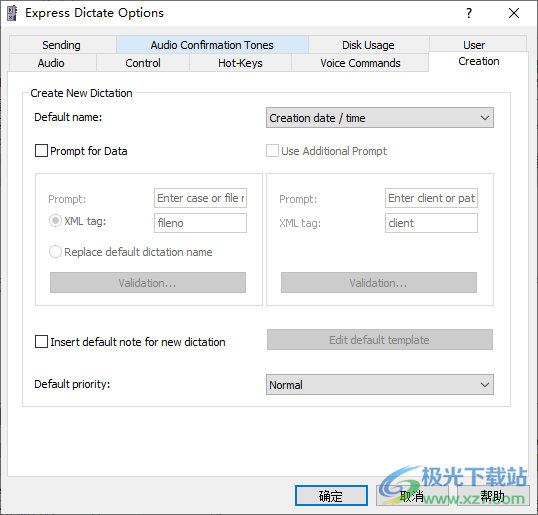Click the client XML tag field

click(x=431, y=223)
